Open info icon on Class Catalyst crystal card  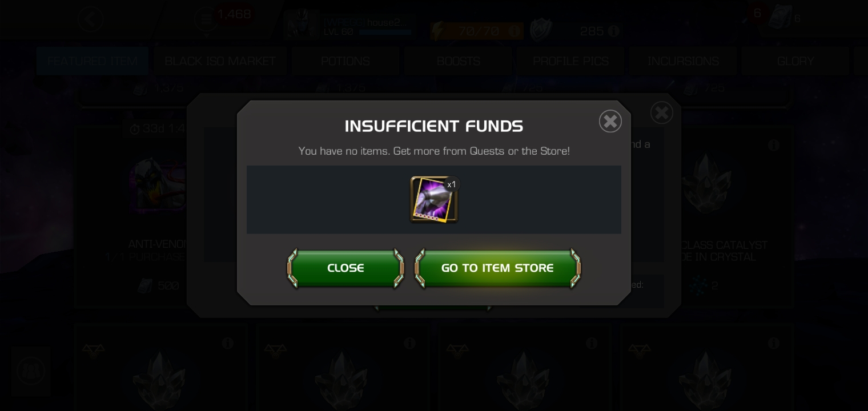tap(774, 145)
